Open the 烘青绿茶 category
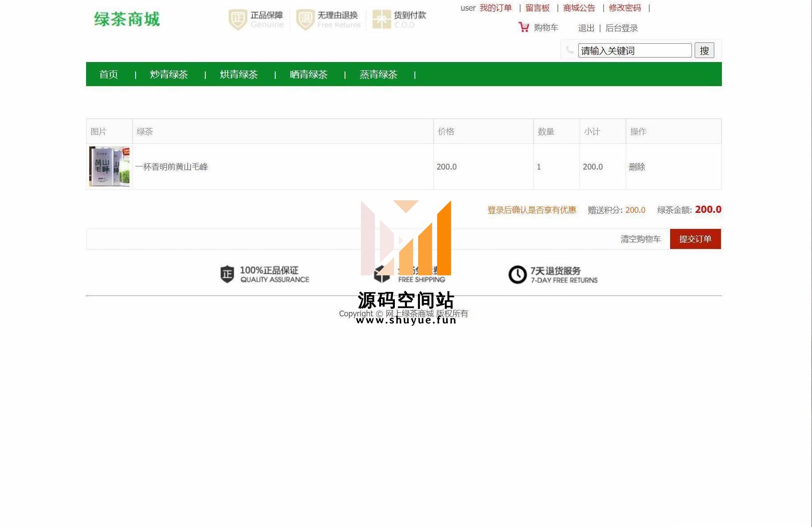 tap(239, 75)
